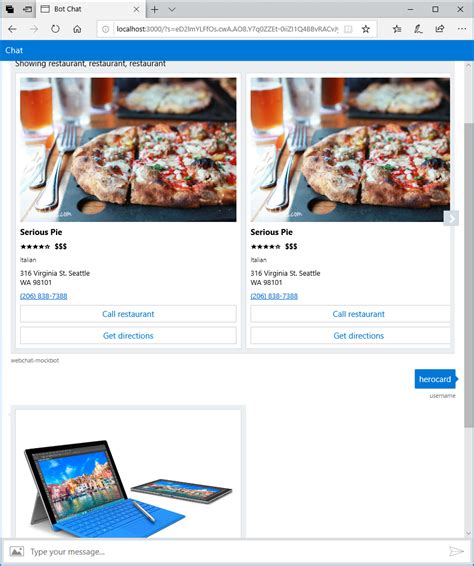474x566 pixels.
Task: Open the browser home page icon
Action: [77, 29]
